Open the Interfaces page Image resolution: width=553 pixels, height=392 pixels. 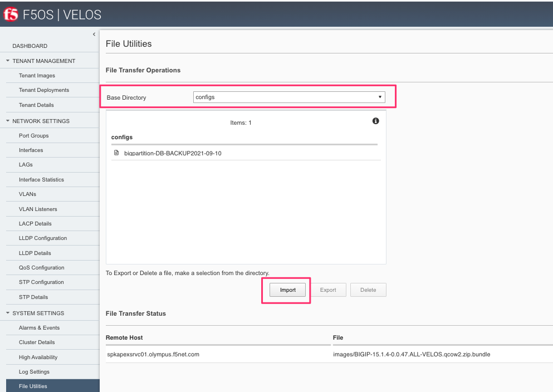click(31, 150)
